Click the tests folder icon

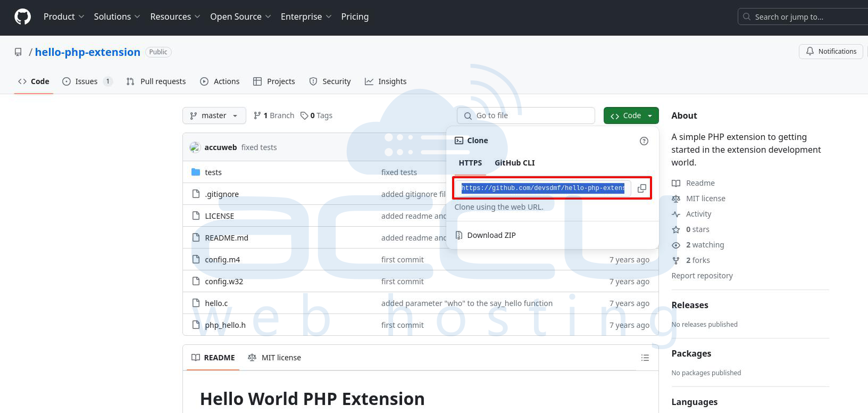tap(196, 172)
